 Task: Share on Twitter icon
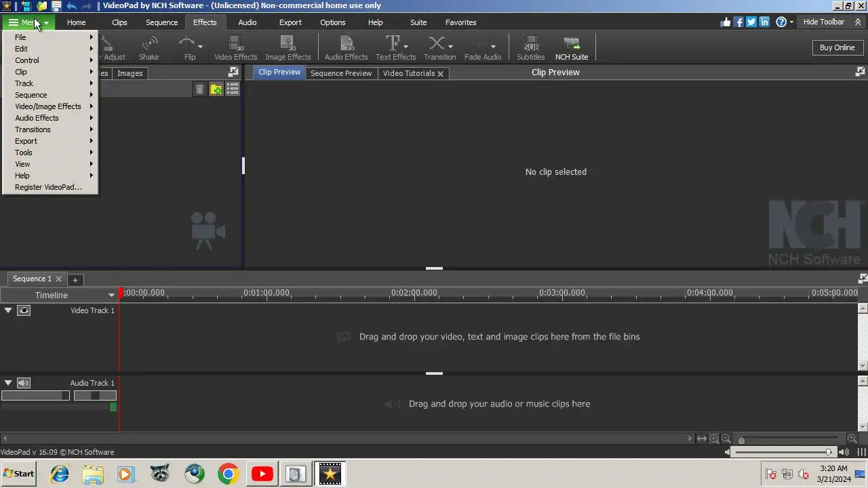click(x=751, y=22)
